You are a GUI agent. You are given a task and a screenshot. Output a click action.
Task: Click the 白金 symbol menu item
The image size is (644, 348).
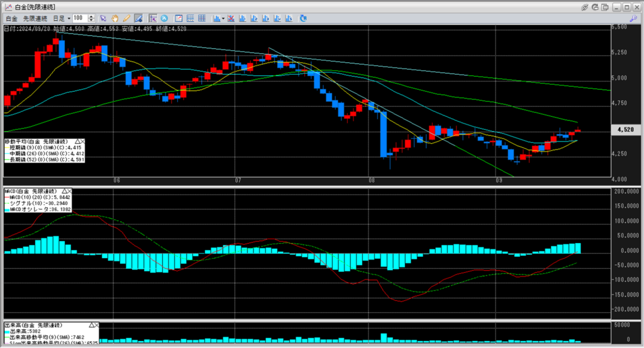11,18
